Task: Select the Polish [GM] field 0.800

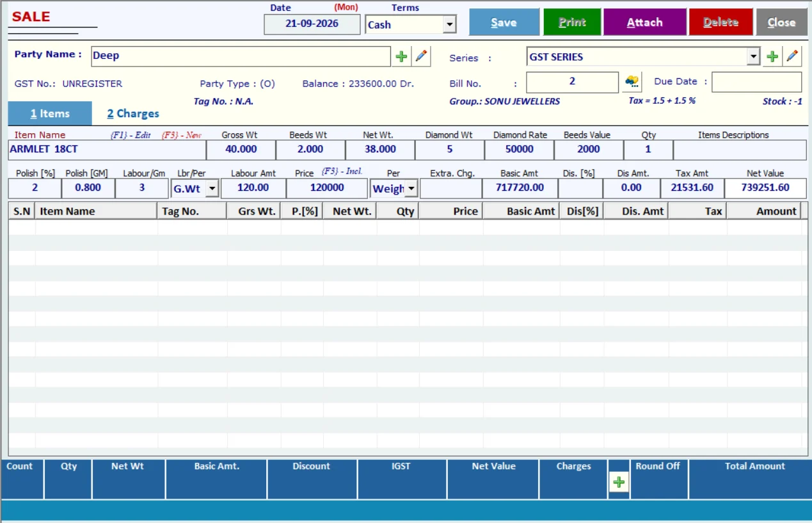Action: 88,188
